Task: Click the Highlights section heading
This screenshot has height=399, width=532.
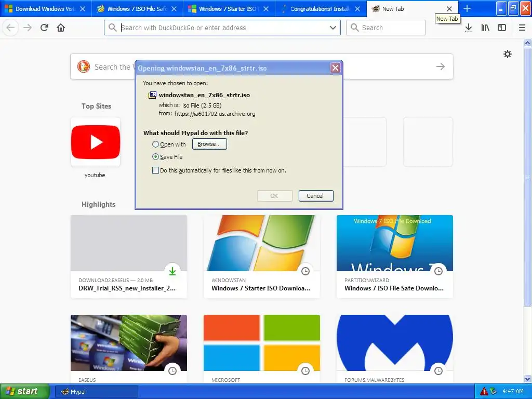Action: pos(98,204)
